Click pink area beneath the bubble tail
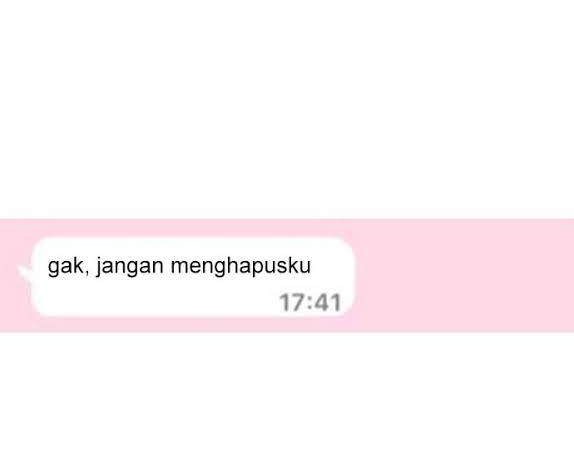The height and width of the screenshot is (475, 574). [16, 304]
